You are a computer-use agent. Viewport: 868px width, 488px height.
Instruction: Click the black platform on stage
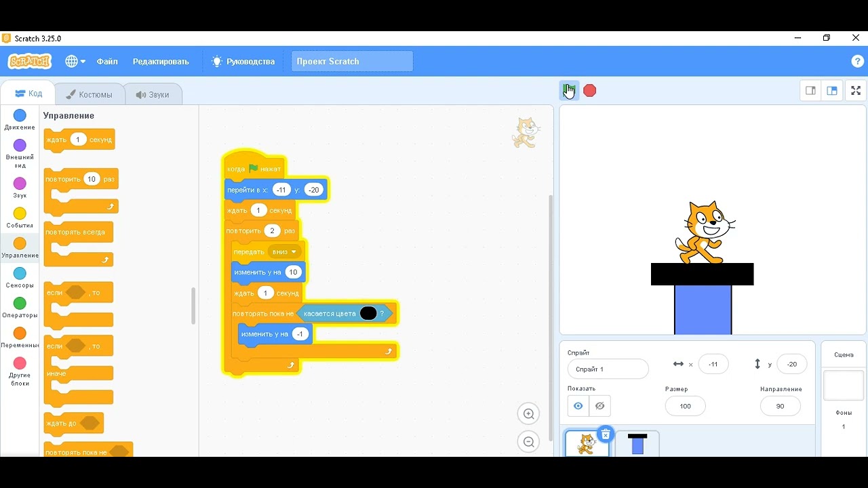[703, 274]
